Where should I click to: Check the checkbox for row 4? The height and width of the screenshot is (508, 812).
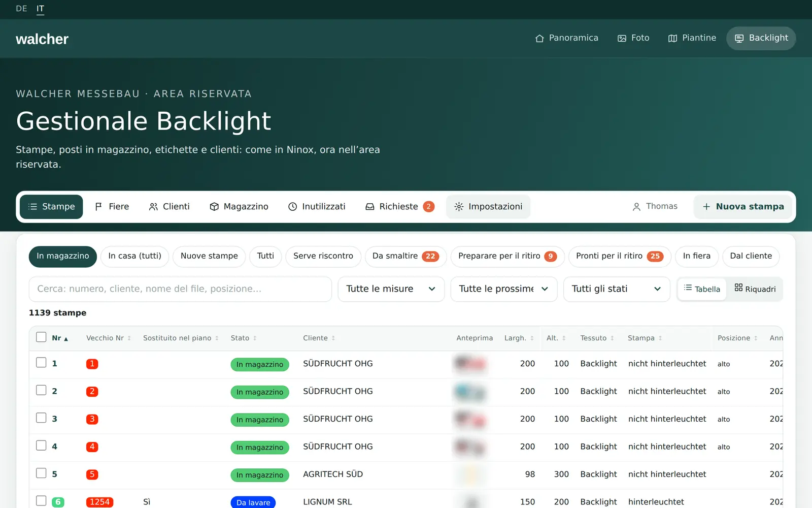click(41, 446)
